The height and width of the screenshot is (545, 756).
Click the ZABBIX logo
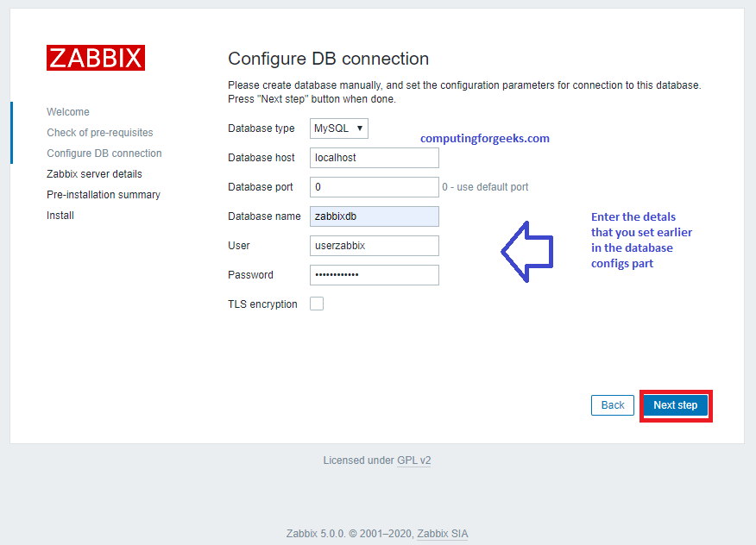tap(96, 58)
